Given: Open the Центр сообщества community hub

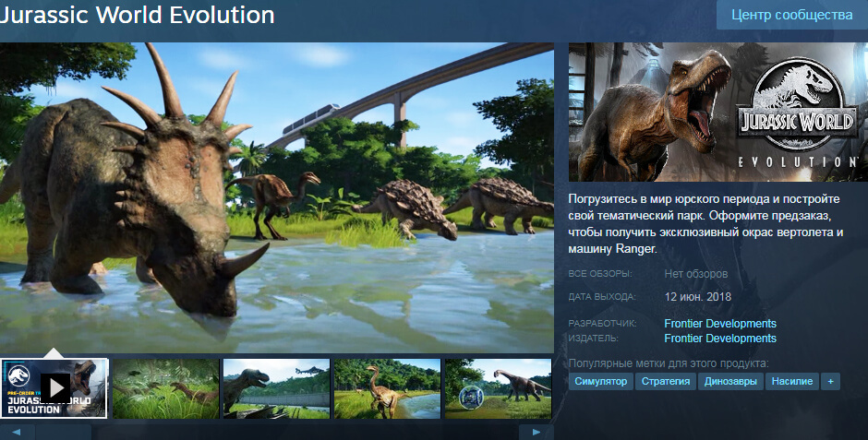Looking at the screenshot, I should point(792,15).
